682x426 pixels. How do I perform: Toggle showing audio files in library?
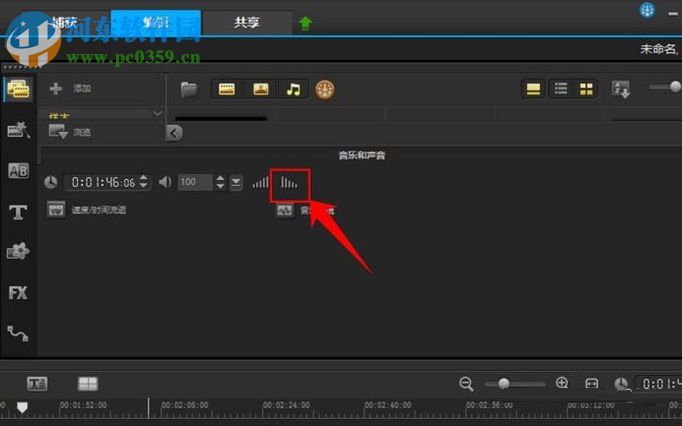[294, 90]
